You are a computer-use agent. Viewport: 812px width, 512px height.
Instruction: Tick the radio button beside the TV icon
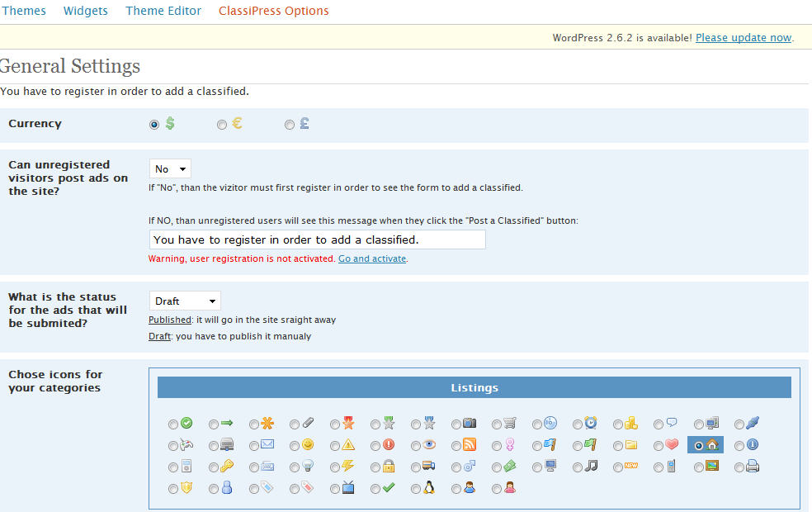[x=334, y=489]
